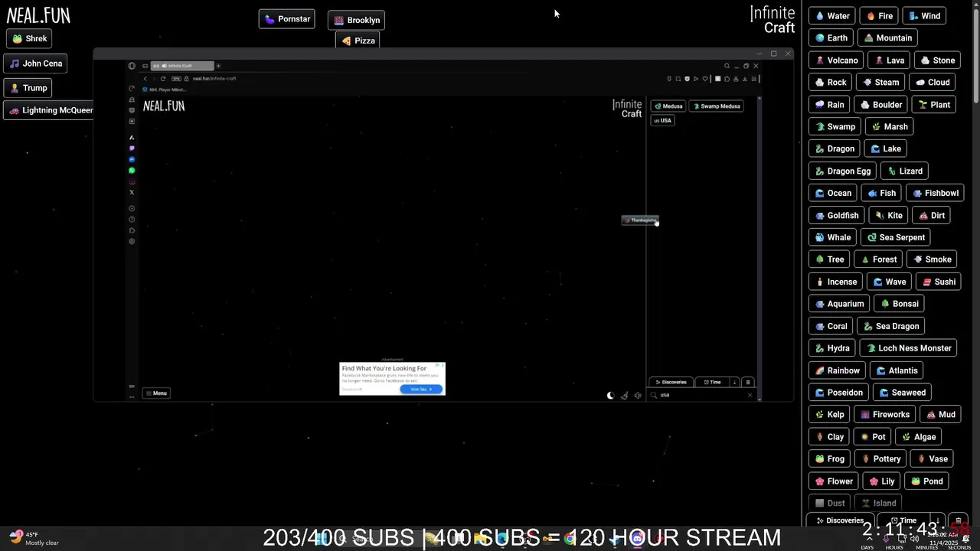Viewport: 980px width, 551px height.
Task: Pick the Wind element
Action: 924,16
